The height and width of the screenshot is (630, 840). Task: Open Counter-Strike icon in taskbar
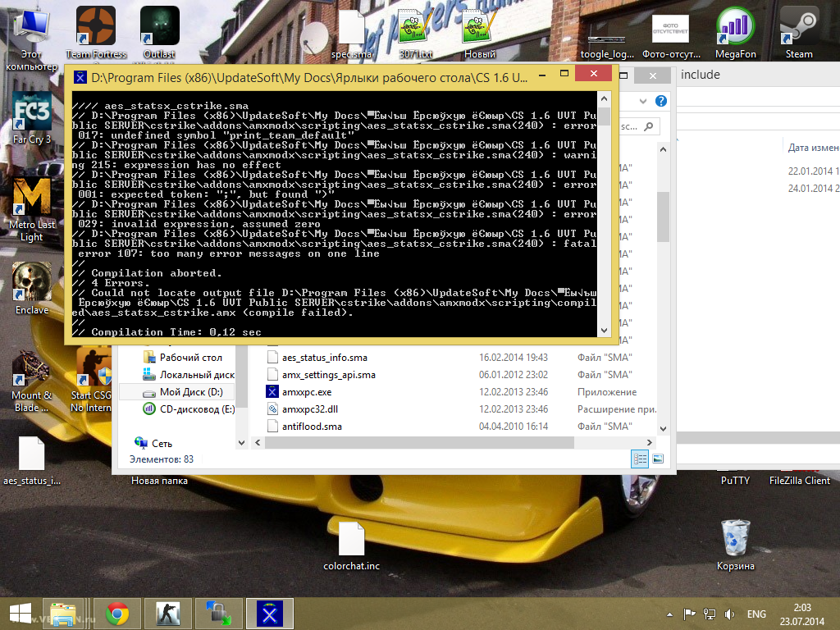coord(167,614)
